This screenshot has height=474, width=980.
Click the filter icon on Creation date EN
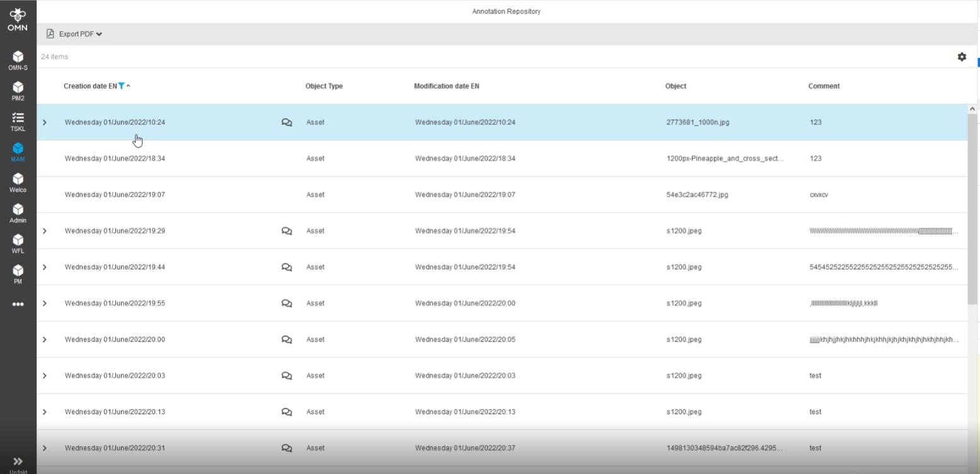pyautogui.click(x=121, y=86)
